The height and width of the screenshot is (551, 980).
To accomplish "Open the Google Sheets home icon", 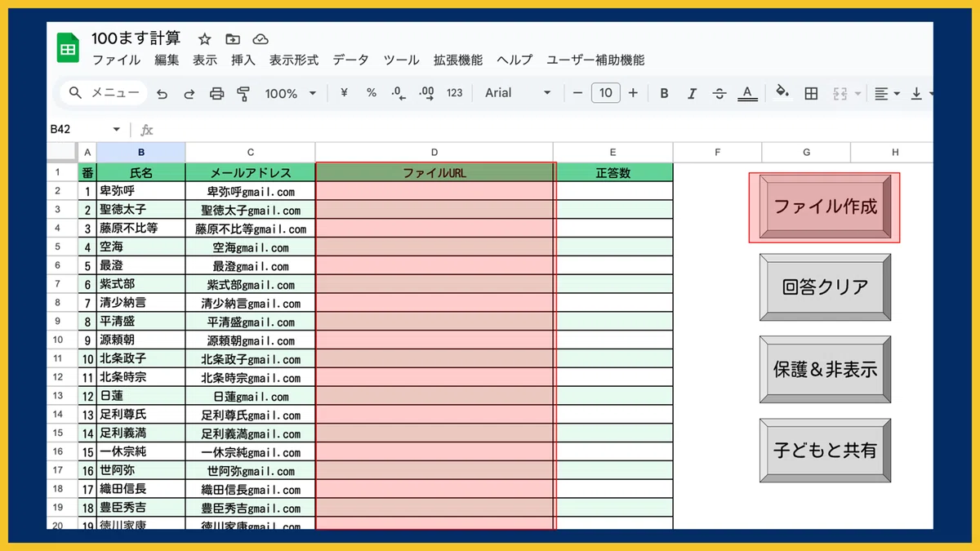I will tap(68, 49).
